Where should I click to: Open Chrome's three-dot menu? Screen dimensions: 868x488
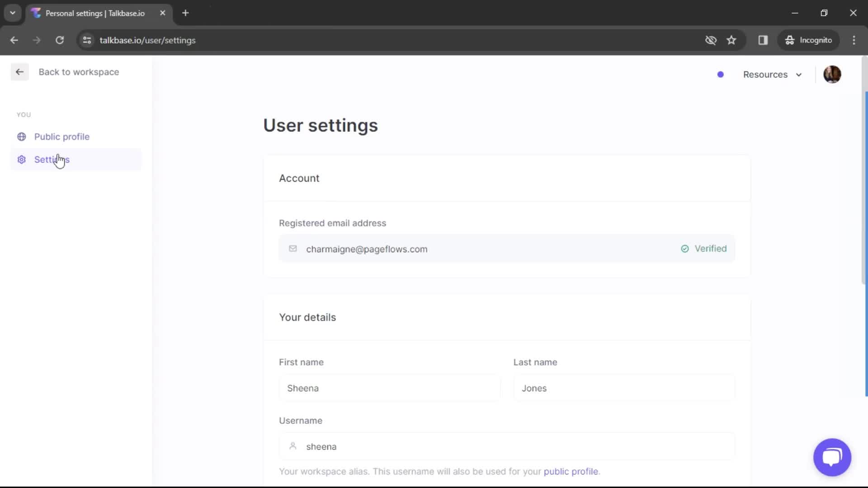pyautogui.click(x=854, y=40)
